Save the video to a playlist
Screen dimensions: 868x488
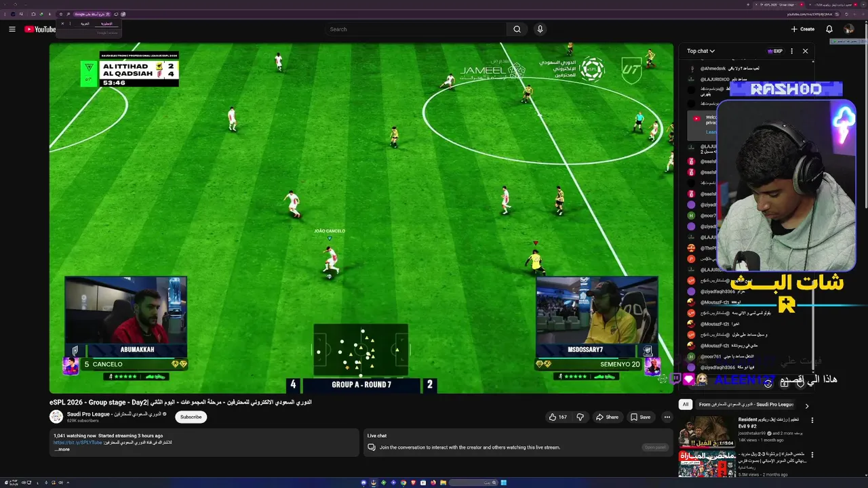click(640, 417)
